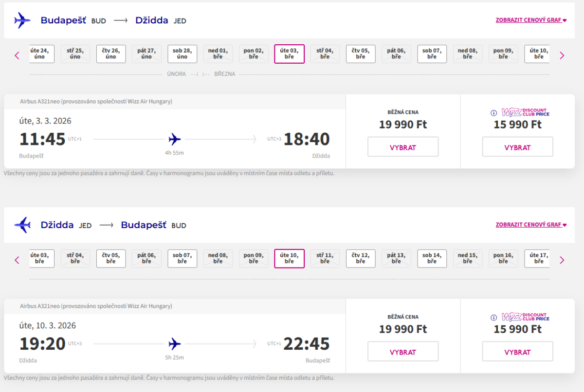Choose outbound Wizz Discount Club price Vybrat

point(517,147)
